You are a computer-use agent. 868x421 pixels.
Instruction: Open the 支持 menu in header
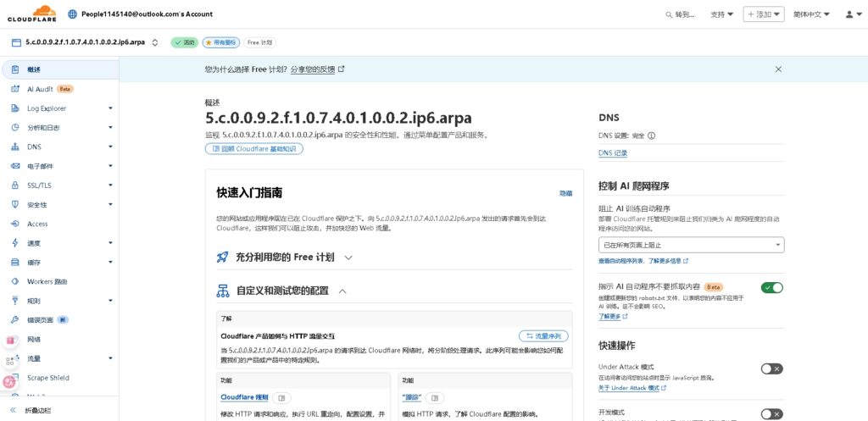pos(721,14)
